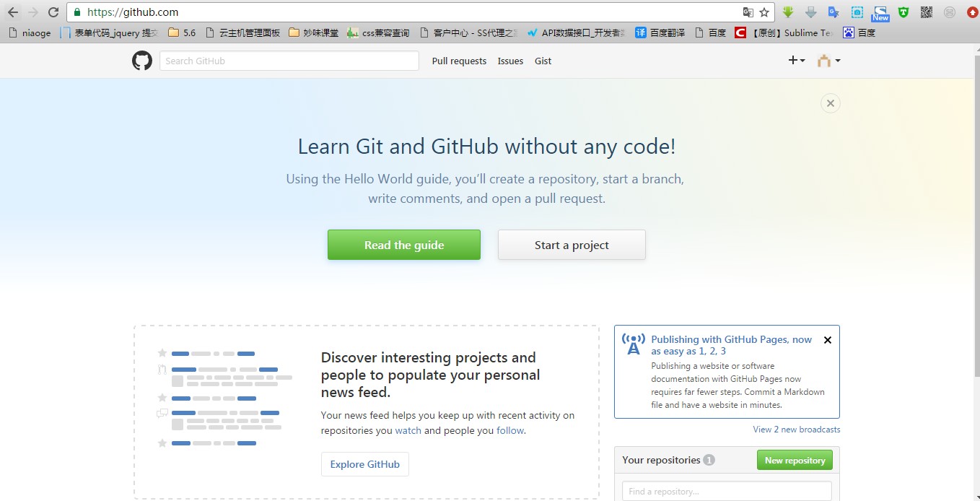Close the GitHub Pages broadcast notice
This screenshot has height=501, width=980.
[x=828, y=340]
